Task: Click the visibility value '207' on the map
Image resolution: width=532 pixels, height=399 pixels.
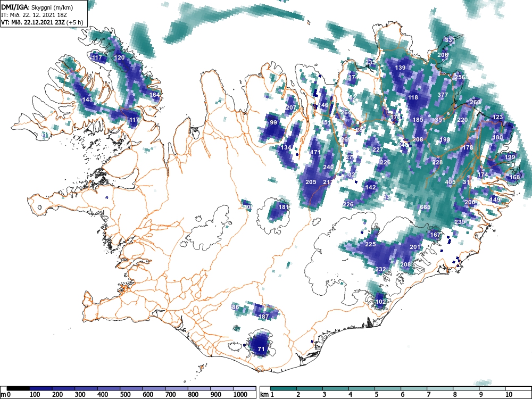Action: [291, 107]
